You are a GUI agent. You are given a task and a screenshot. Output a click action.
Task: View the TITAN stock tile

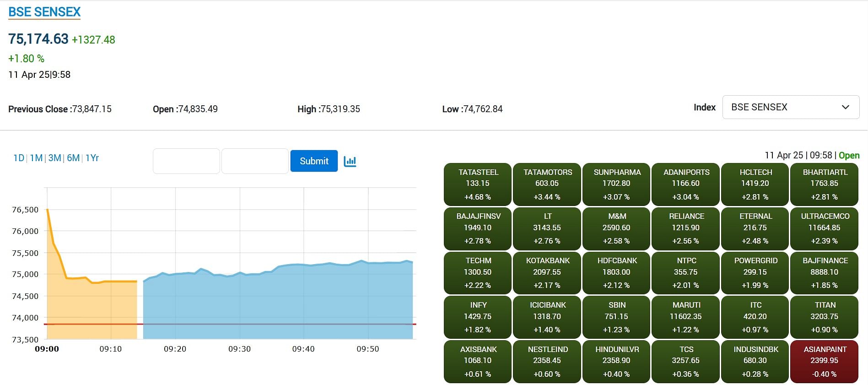tap(825, 317)
